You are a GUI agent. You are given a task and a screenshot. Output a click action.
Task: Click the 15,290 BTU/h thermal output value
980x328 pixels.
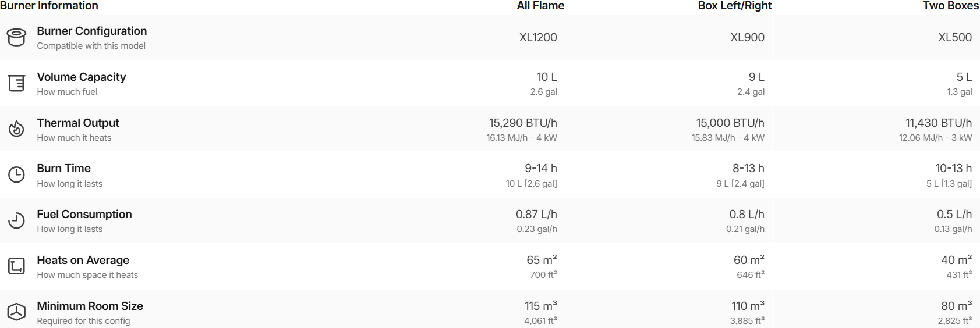coord(522,123)
